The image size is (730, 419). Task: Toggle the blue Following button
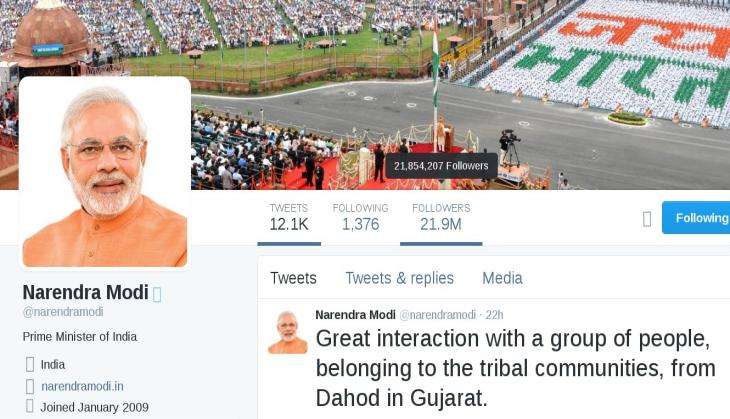[696, 217]
